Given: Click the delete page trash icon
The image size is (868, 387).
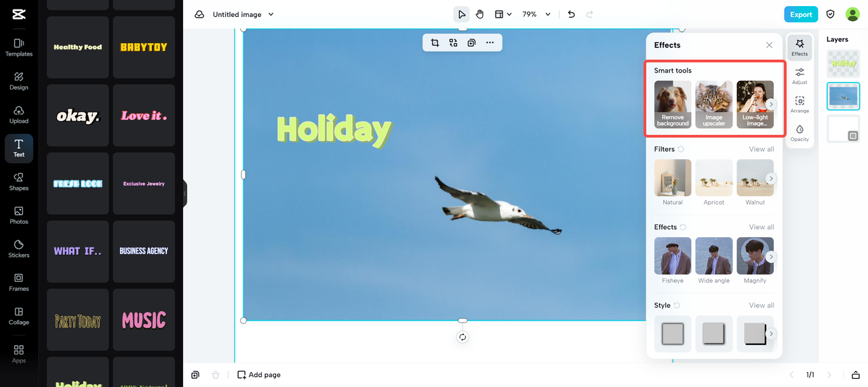Looking at the screenshot, I should point(216,375).
